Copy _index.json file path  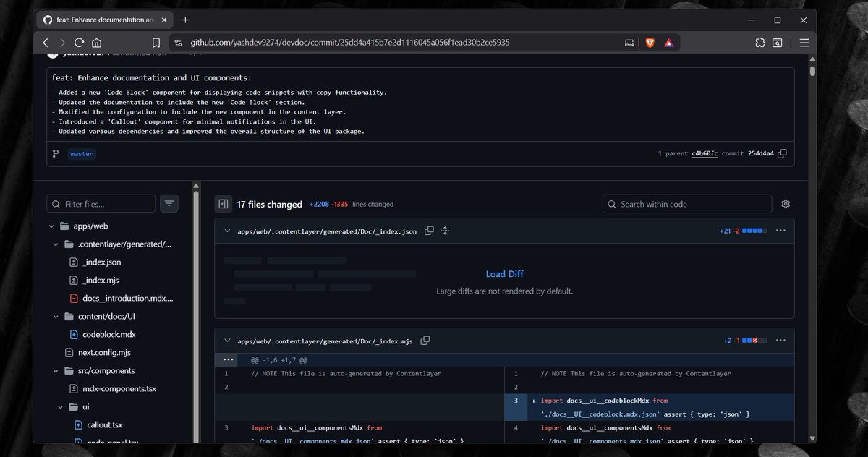pyautogui.click(x=429, y=231)
